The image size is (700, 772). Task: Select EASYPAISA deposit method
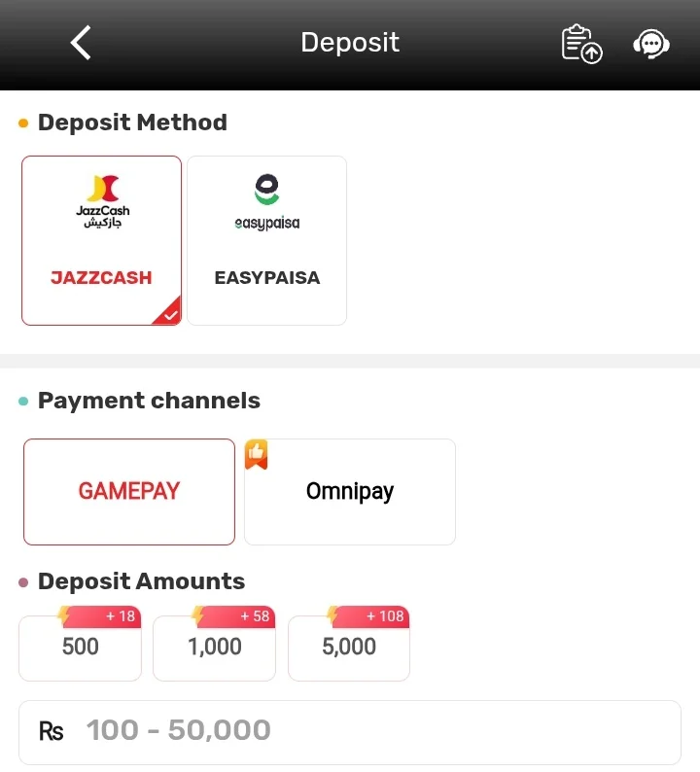click(x=266, y=240)
